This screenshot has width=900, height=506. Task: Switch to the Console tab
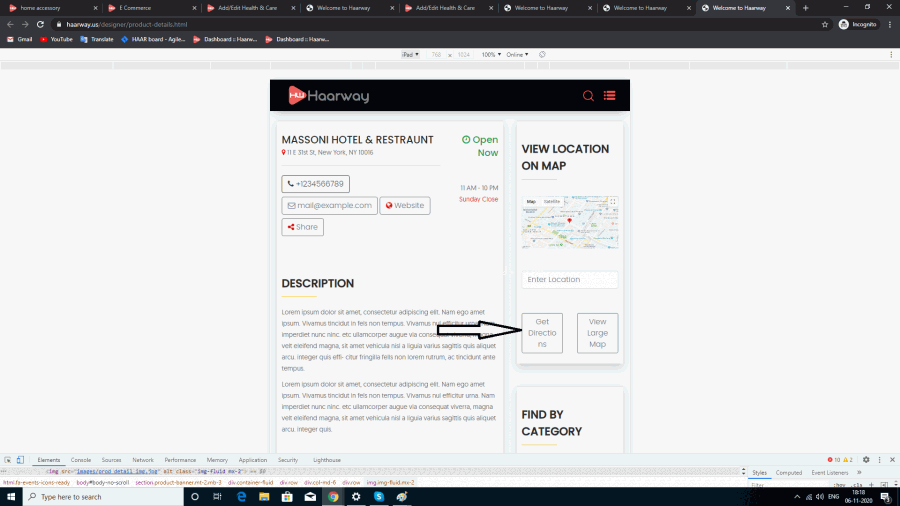tap(81, 460)
